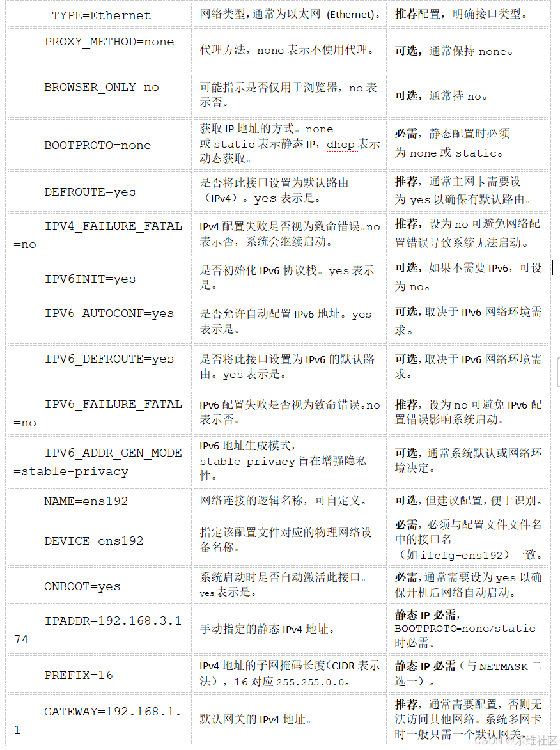The width and height of the screenshot is (560, 750).
Task: Click description '是否将此接口设置为默认路由 (IPv4)'
Action: tap(274, 191)
